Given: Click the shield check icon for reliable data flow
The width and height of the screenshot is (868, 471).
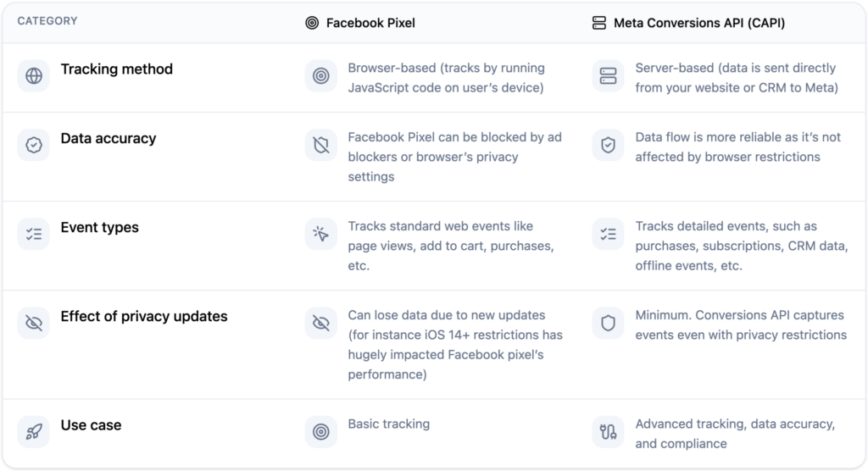Looking at the screenshot, I should (x=609, y=145).
